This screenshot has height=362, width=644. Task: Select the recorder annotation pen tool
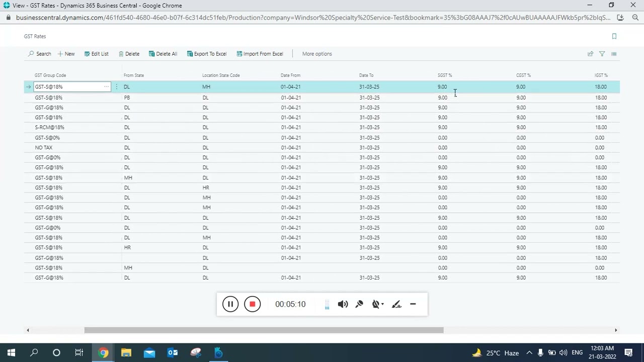396,304
